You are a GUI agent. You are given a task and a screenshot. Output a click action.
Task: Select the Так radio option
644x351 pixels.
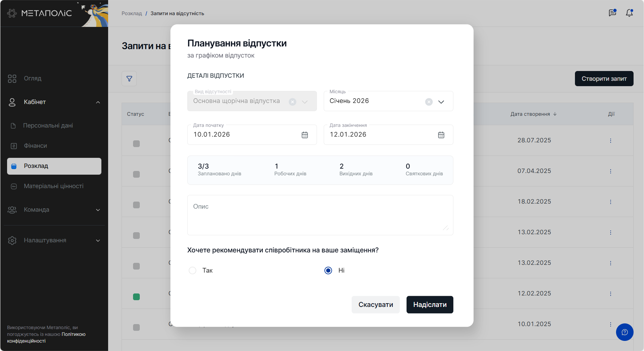pyautogui.click(x=193, y=271)
